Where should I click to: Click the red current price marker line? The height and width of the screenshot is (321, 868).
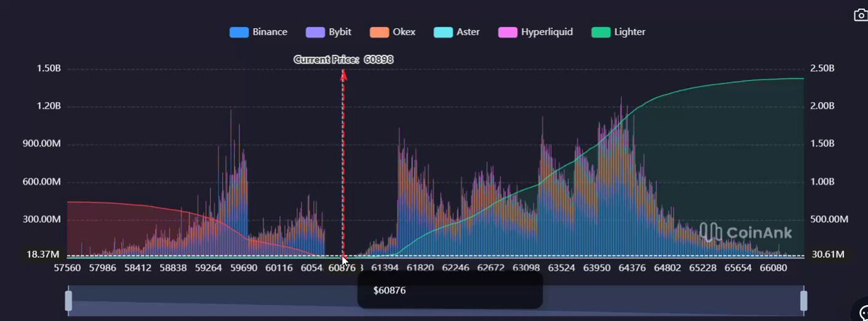(x=343, y=163)
